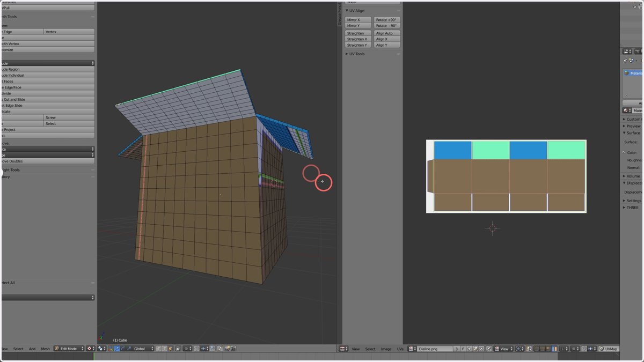Select the scale manipulator icon

(129, 349)
